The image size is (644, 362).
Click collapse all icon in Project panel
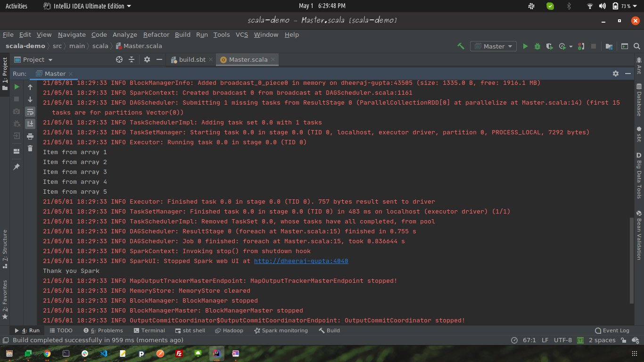(x=132, y=59)
